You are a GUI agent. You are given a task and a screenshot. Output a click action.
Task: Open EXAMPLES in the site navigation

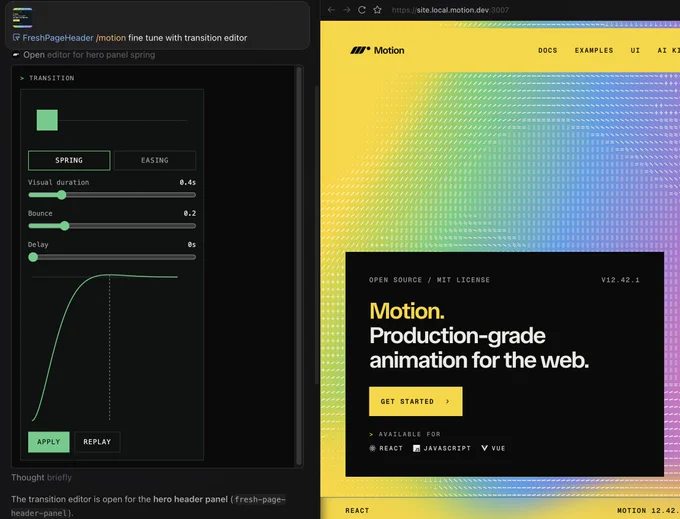pyautogui.click(x=594, y=50)
